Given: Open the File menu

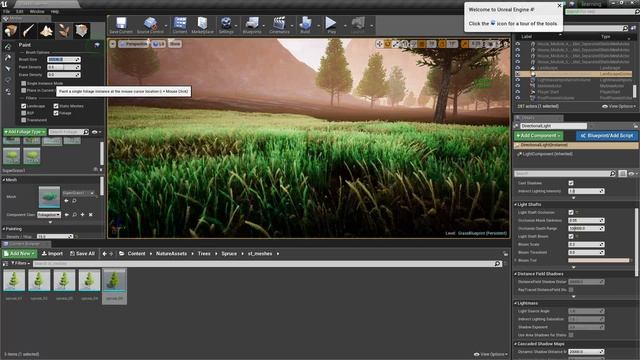Looking at the screenshot, I should [7, 11].
